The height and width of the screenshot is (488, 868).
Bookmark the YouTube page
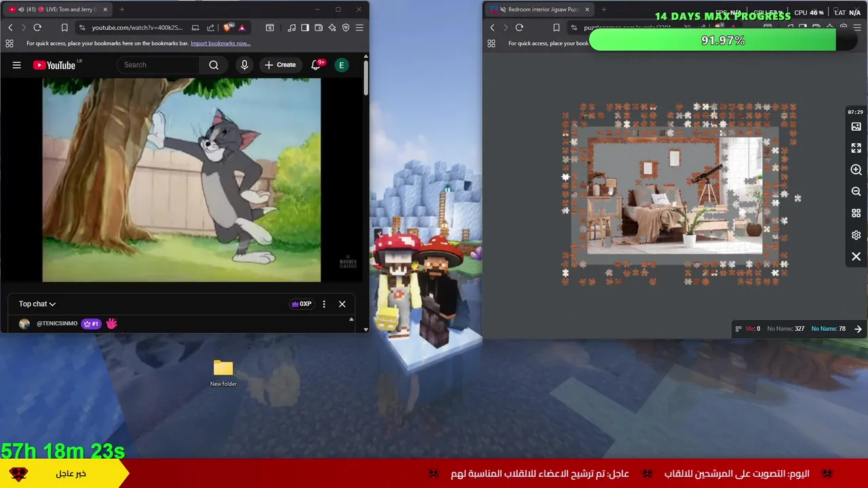(x=64, y=28)
